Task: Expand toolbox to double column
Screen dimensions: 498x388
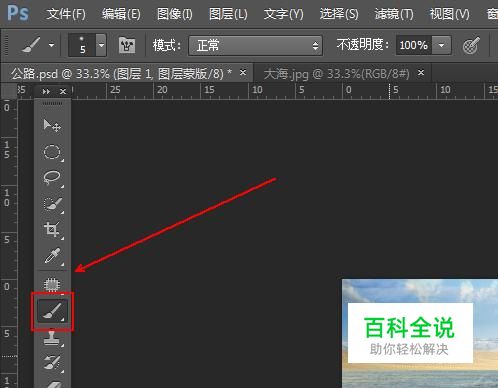Action: pos(46,91)
